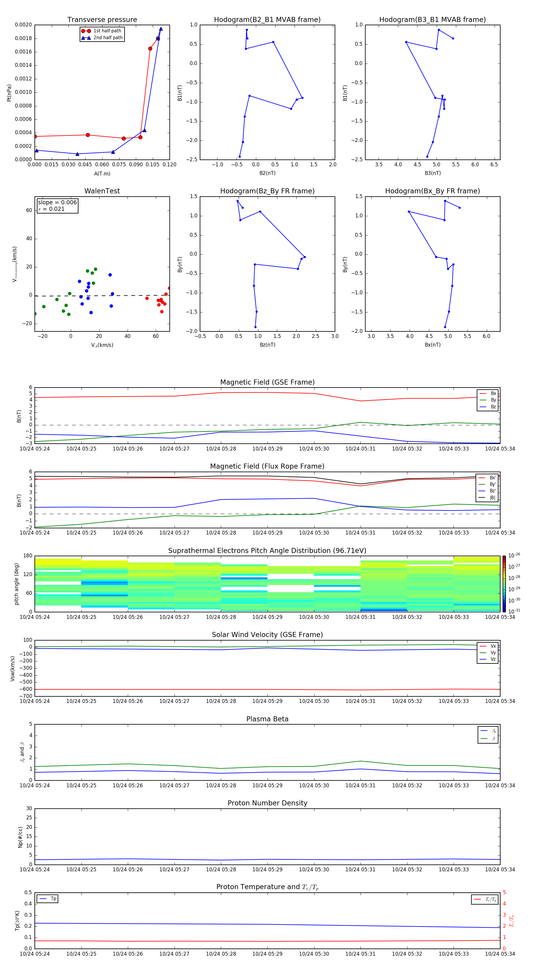Click the B(nT) y-axis label of GSE Frame plot

pos(19,416)
